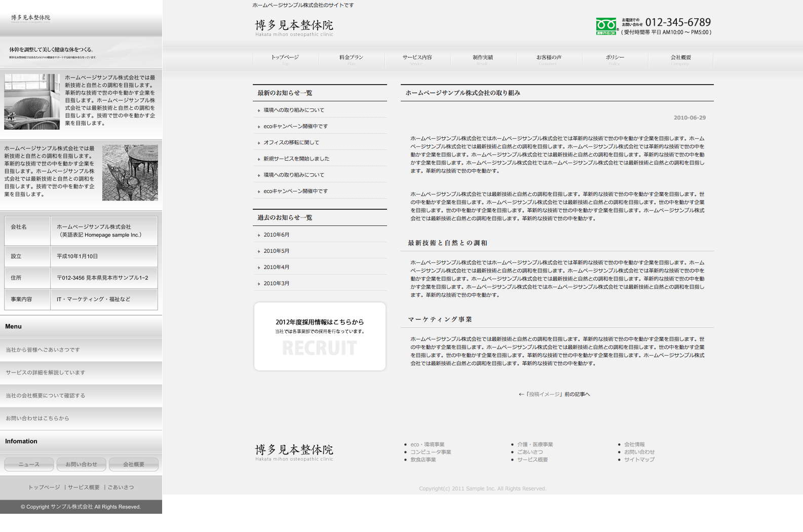Open 新規サービスを開始しました news link
This screenshot has height=532, width=803.
coord(296,159)
